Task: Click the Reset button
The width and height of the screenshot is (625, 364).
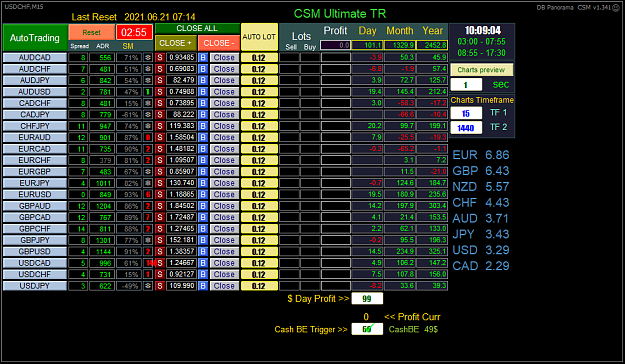Action: tap(92, 32)
